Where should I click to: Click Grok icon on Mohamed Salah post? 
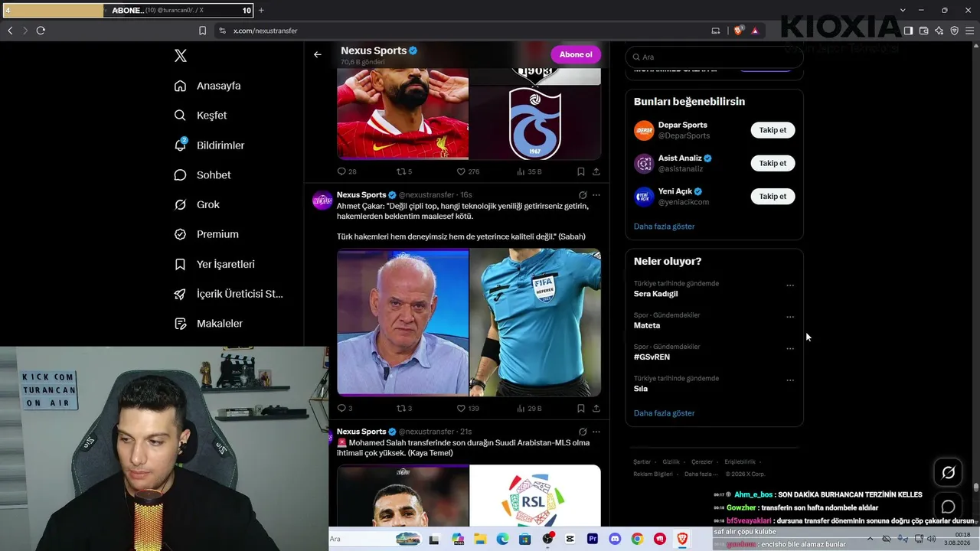[583, 432]
